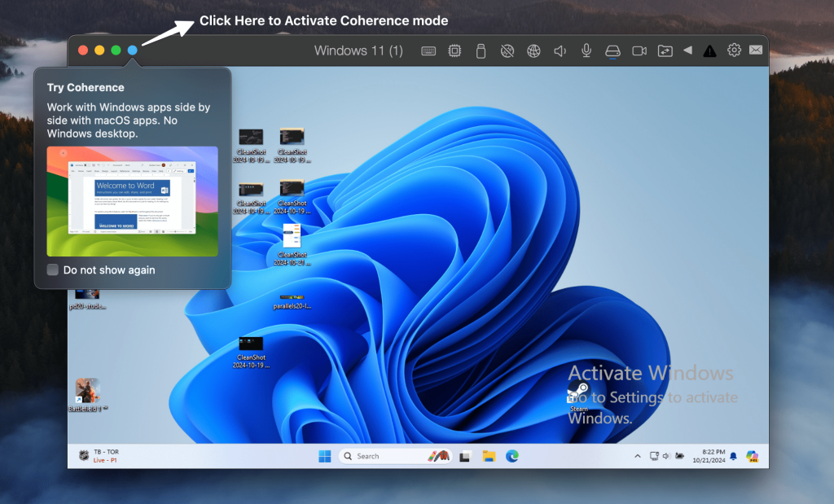Viewport: 834px width, 504px height.
Task: Collapse toolbar with the left triangle arrow
Action: [x=687, y=50]
